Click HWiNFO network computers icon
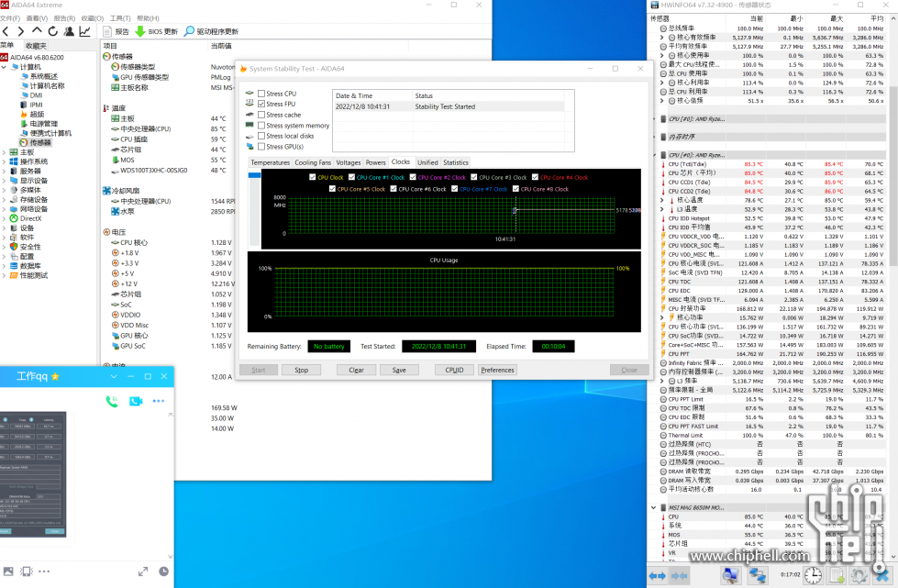This screenshot has width=898, height=588. [x=758, y=575]
